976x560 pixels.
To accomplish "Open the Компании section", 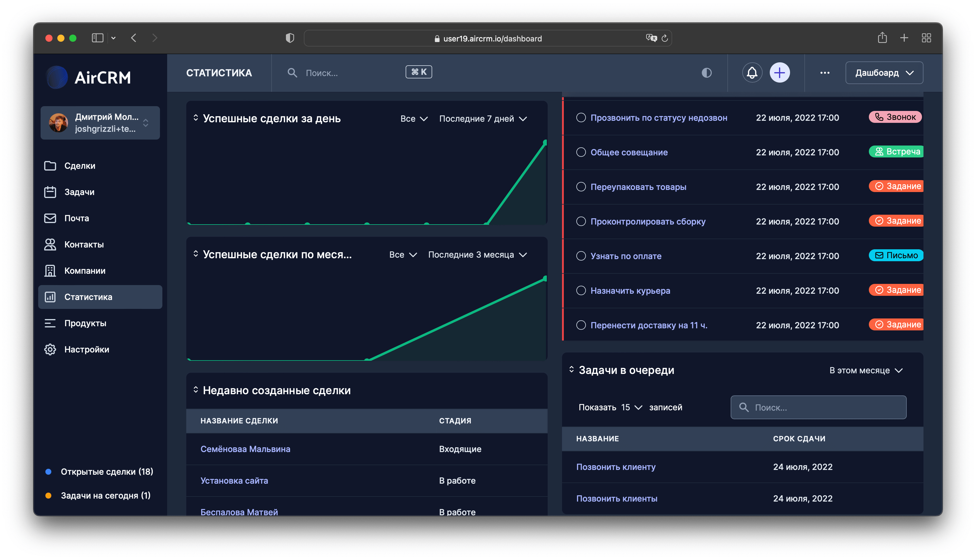I will (x=85, y=270).
